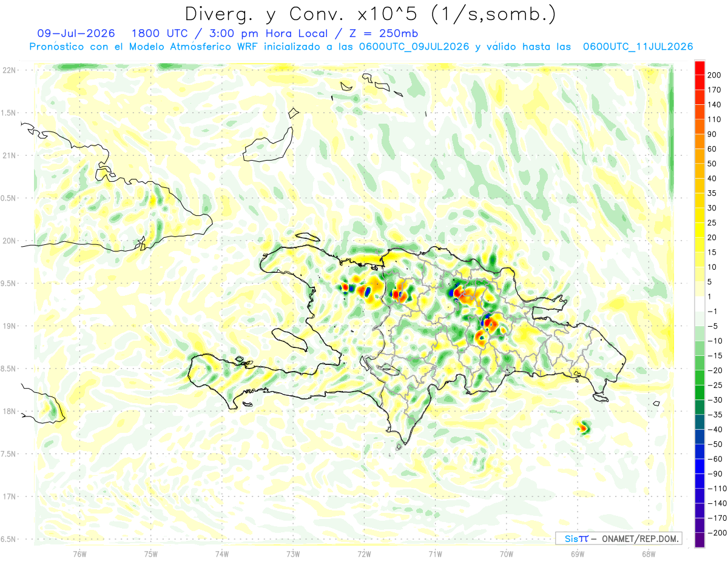Select the date text "09-Jul-2026"
Viewport: 728px width, 562px height.
click(76, 33)
